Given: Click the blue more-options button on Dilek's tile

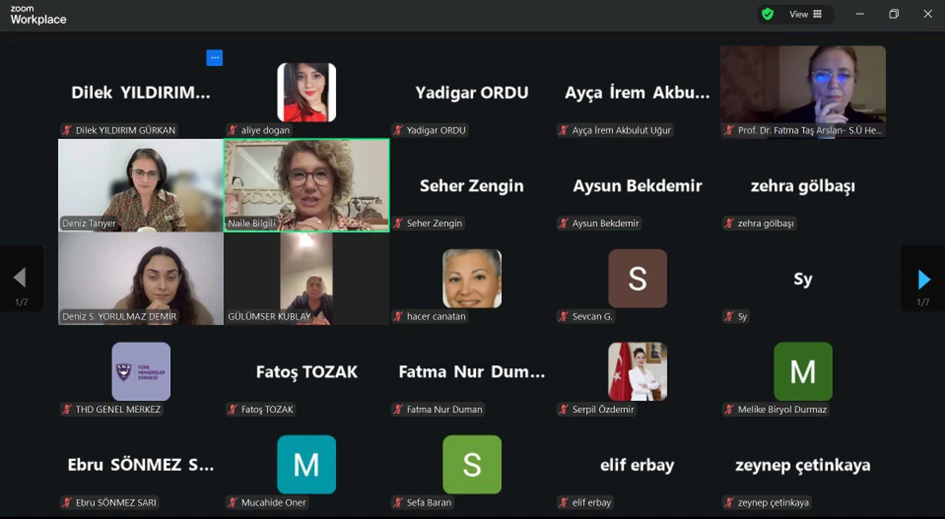Looking at the screenshot, I should click(x=215, y=58).
